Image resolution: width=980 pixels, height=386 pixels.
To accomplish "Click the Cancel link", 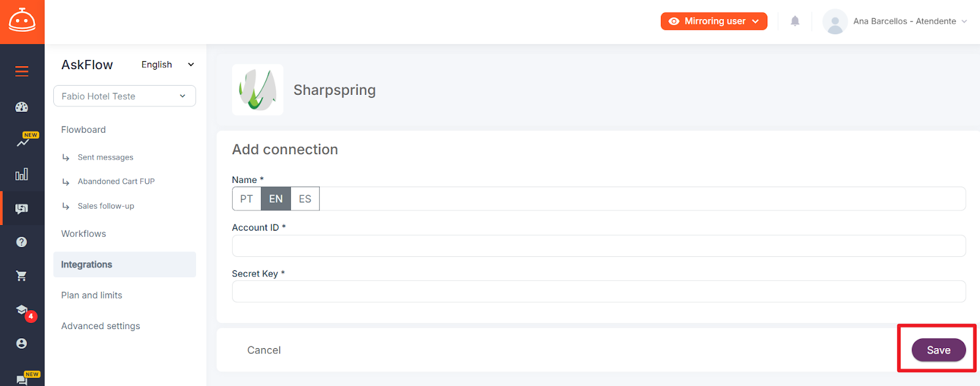I will tap(264, 350).
